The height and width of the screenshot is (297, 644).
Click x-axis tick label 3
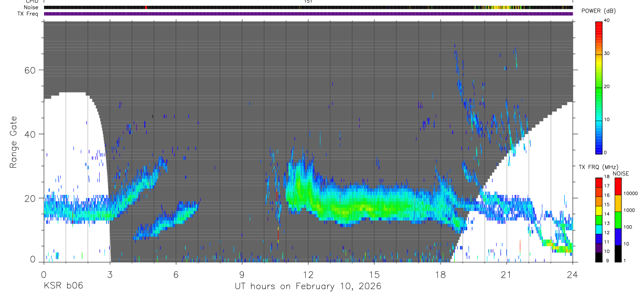[110, 274]
